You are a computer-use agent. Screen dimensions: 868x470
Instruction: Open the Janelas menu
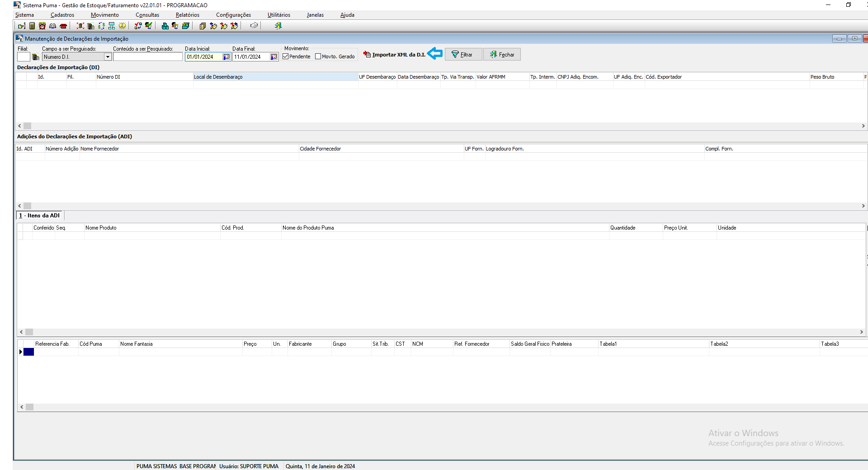(x=315, y=15)
